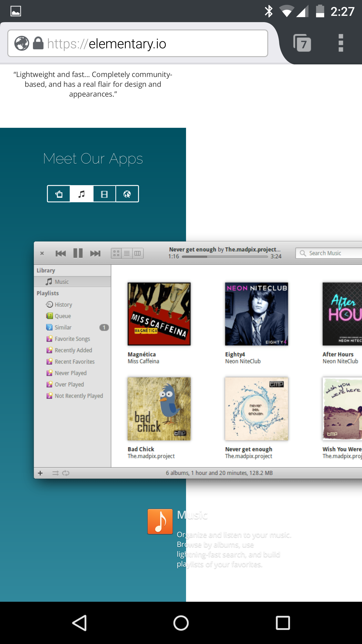Open the Favorite Songs playlist

point(72,339)
